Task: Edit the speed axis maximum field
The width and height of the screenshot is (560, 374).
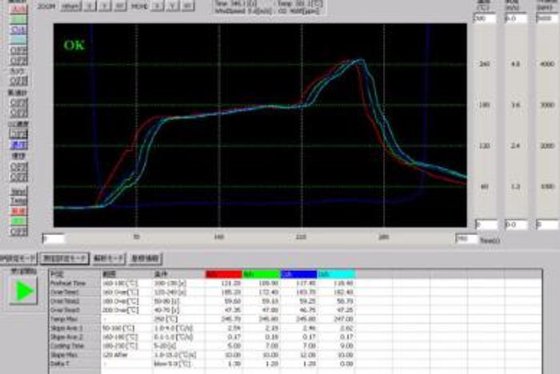Action: click(x=516, y=19)
